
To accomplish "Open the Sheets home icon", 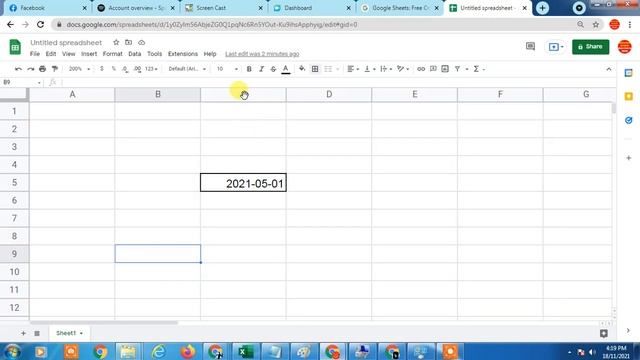I will coord(15,47).
